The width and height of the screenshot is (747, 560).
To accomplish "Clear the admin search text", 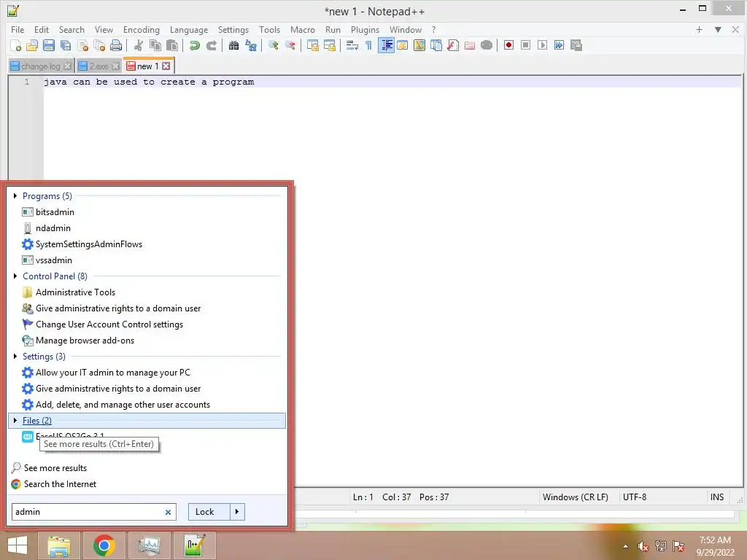I will click(x=168, y=513).
